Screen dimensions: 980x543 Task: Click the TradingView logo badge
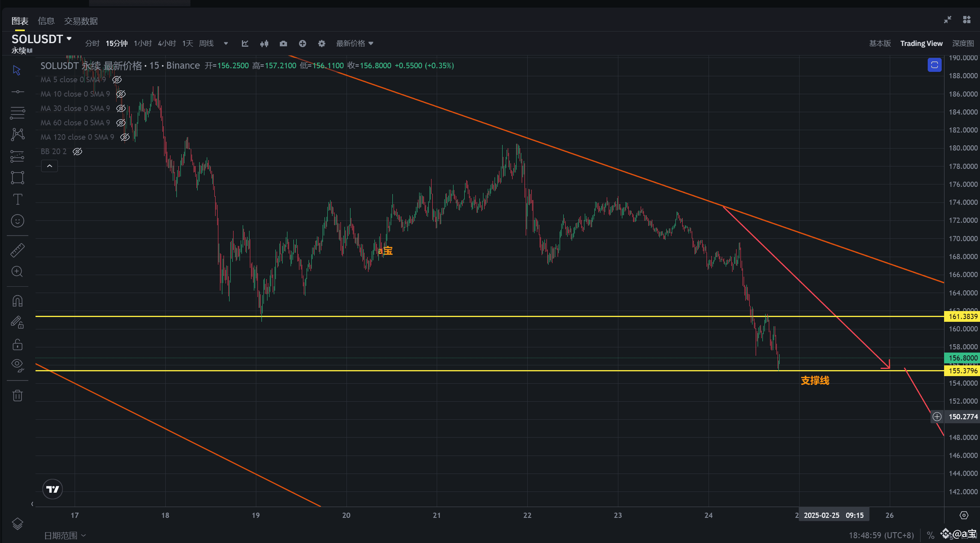[x=53, y=489]
